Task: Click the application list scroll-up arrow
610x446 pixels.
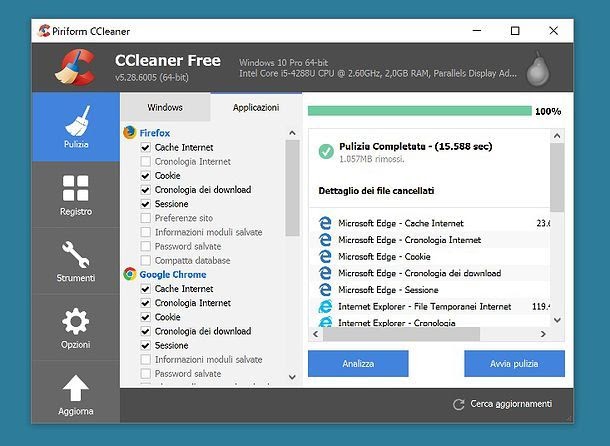Action: click(x=293, y=133)
